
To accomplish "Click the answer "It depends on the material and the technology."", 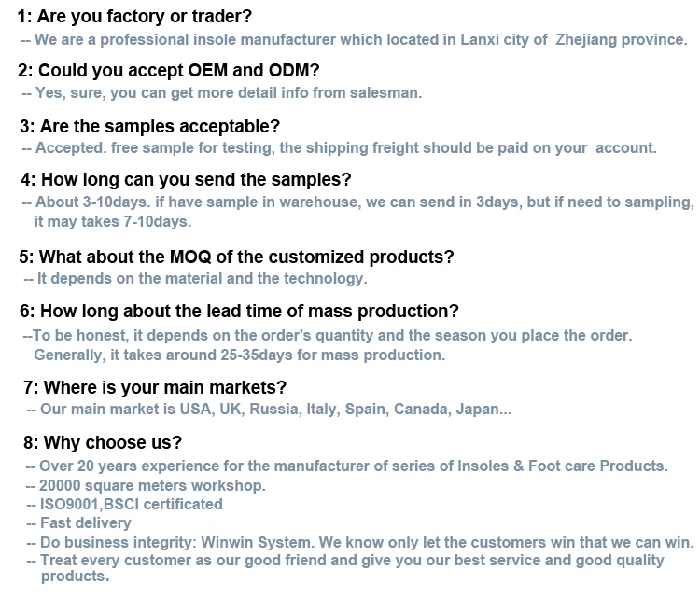I will tap(195, 279).
